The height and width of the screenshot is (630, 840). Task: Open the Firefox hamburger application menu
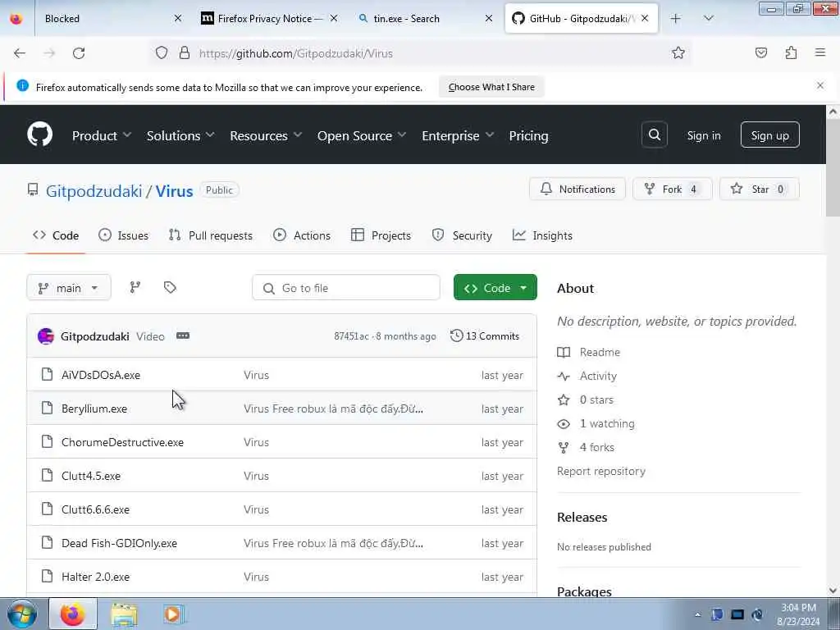coord(820,52)
